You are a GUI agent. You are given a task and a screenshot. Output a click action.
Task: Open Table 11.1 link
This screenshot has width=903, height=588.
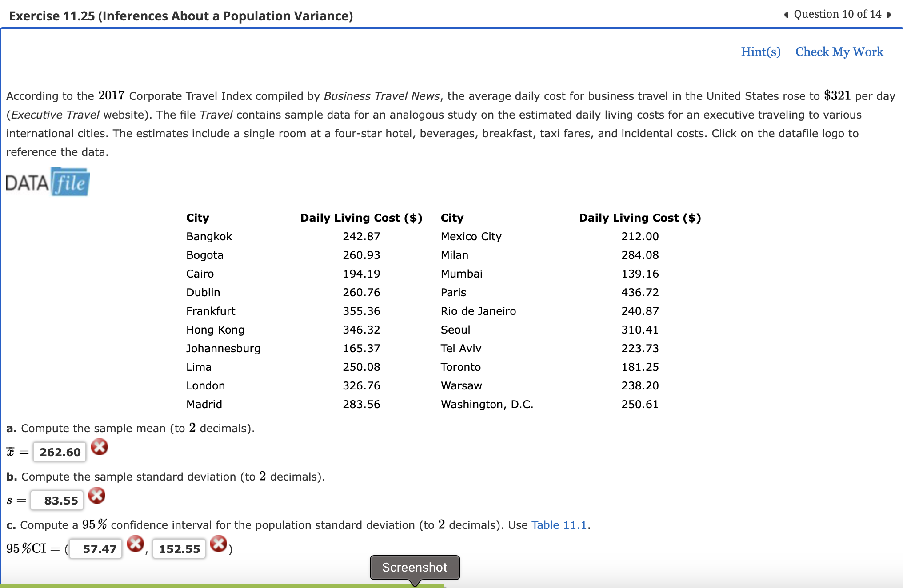point(559,525)
